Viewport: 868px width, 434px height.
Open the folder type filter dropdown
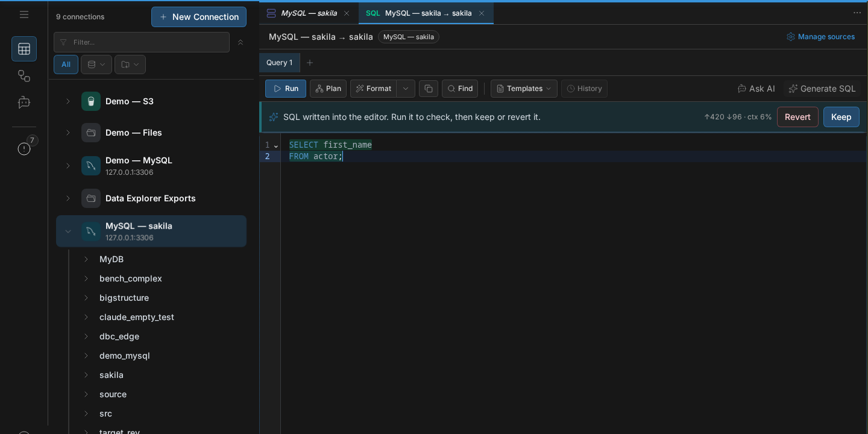point(130,64)
